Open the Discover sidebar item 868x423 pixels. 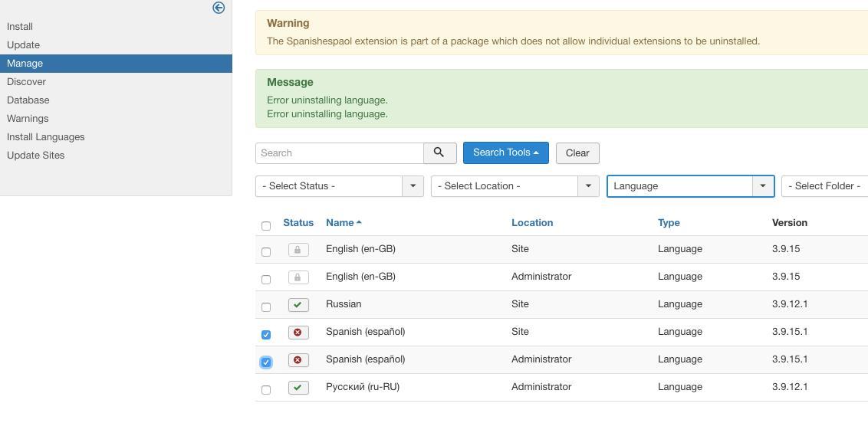[27, 82]
